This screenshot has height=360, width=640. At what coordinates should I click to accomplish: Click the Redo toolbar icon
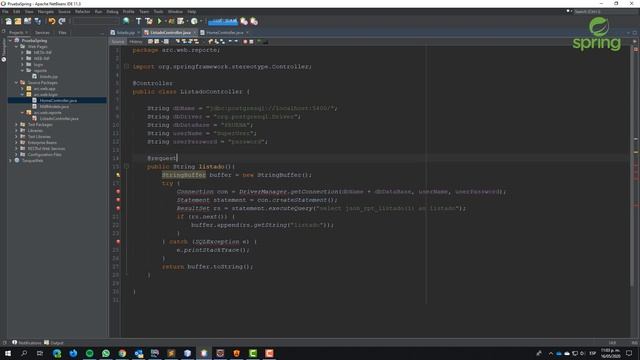[x=62, y=21]
